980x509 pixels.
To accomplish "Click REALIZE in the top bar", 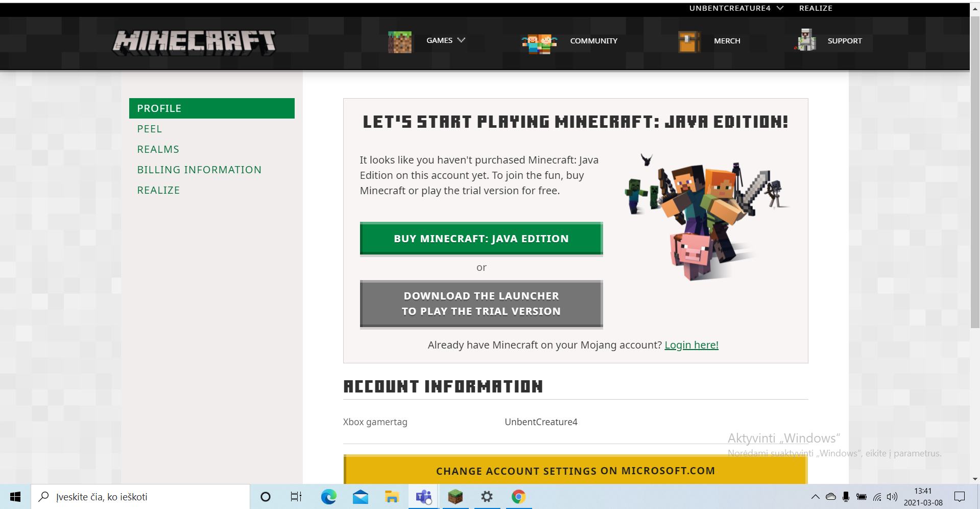I will pyautogui.click(x=816, y=8).
